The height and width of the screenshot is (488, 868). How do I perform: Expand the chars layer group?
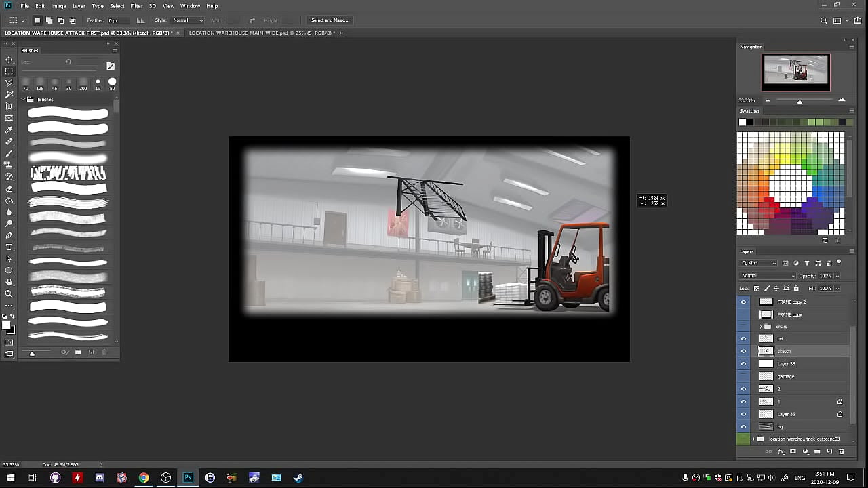(x=760, y=327)
